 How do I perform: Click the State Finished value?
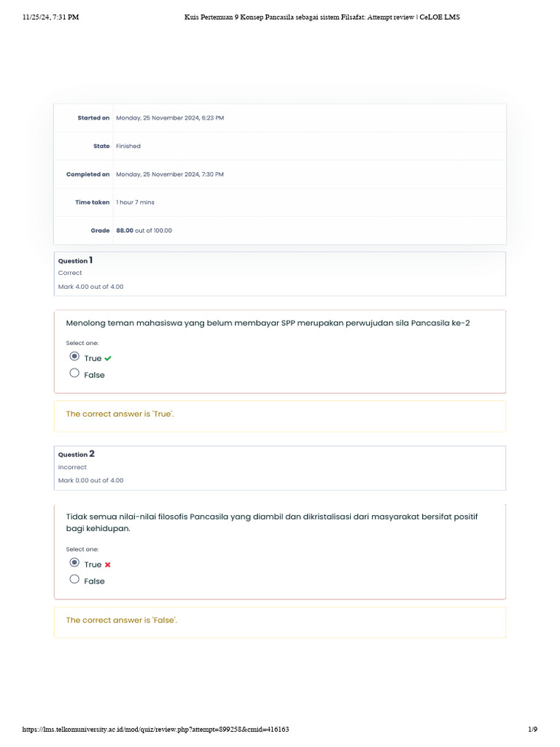point(128,146)
